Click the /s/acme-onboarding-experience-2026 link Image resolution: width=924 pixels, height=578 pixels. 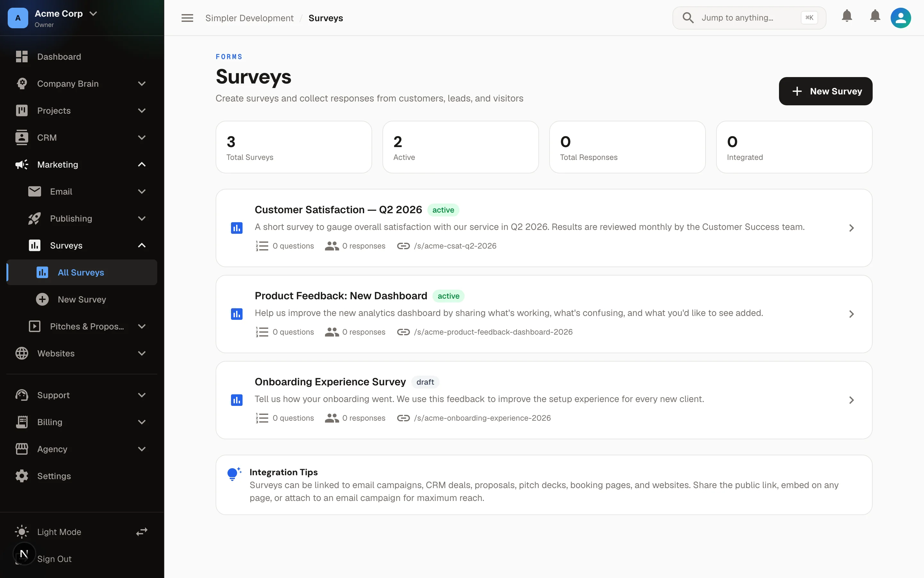click(x=482, y=418)
